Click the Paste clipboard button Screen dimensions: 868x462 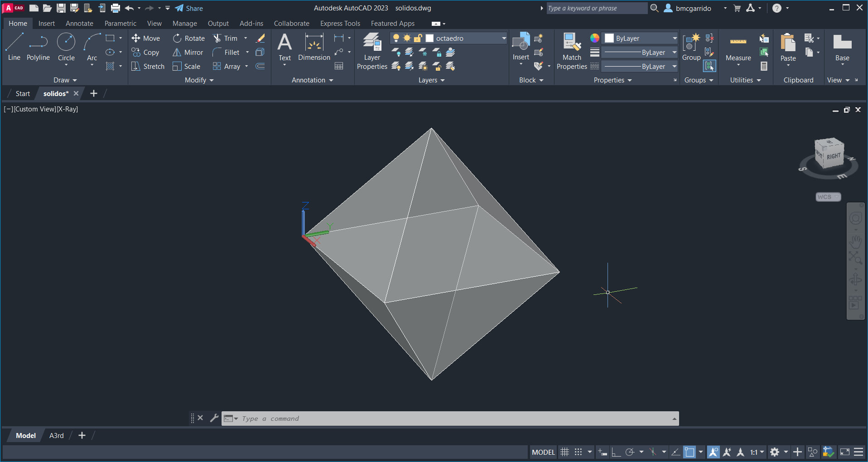point(788,48)
